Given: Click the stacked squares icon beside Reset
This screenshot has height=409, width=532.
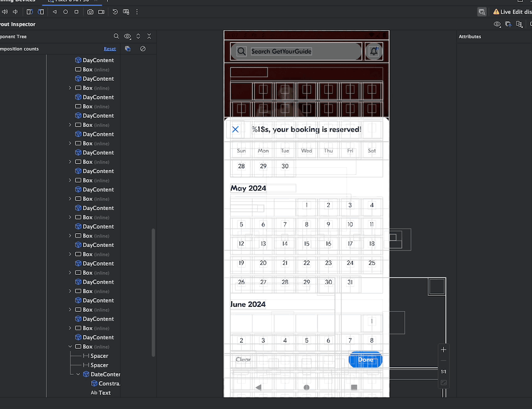Looking at the screenshot, I should point(128,49).
